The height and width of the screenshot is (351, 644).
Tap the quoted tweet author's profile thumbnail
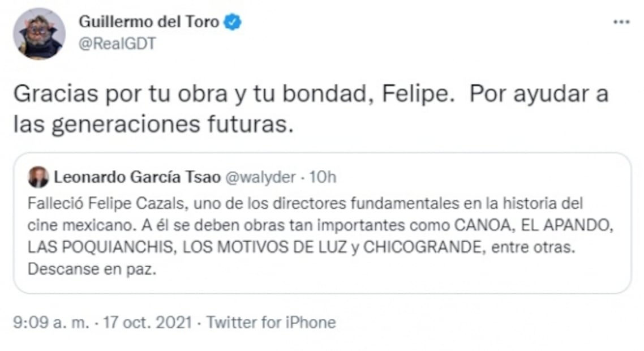coord(38,177)
